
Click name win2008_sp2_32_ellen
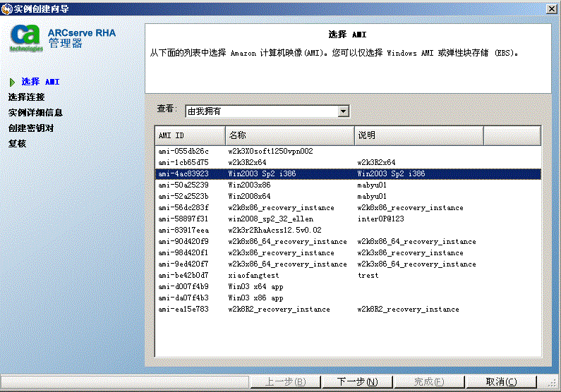[271, 219]
